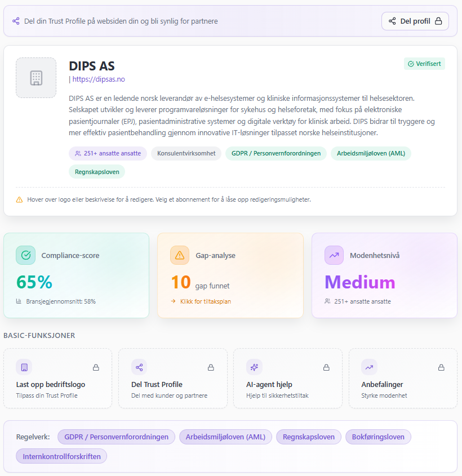462x476 pixels.
Task: Click the share icon on Del Trust Profile card
Action: coord(139,367)
